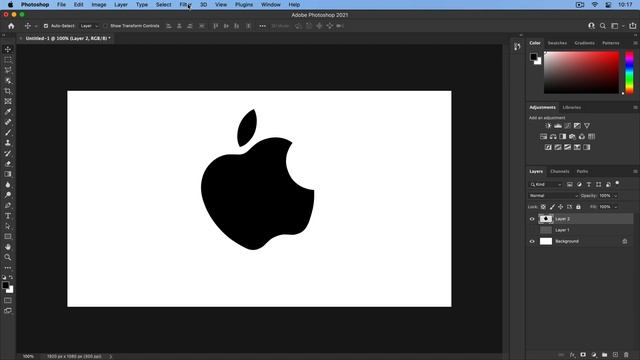Open the Apple menu
Screen dimensions: 640x360
[x=11, y=4]
